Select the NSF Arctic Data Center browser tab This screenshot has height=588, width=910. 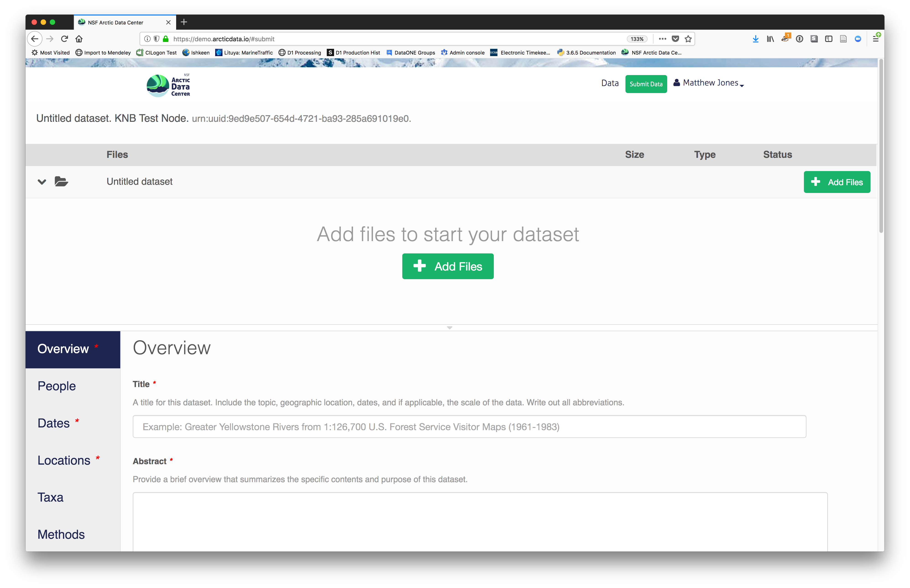coord(125,23)
